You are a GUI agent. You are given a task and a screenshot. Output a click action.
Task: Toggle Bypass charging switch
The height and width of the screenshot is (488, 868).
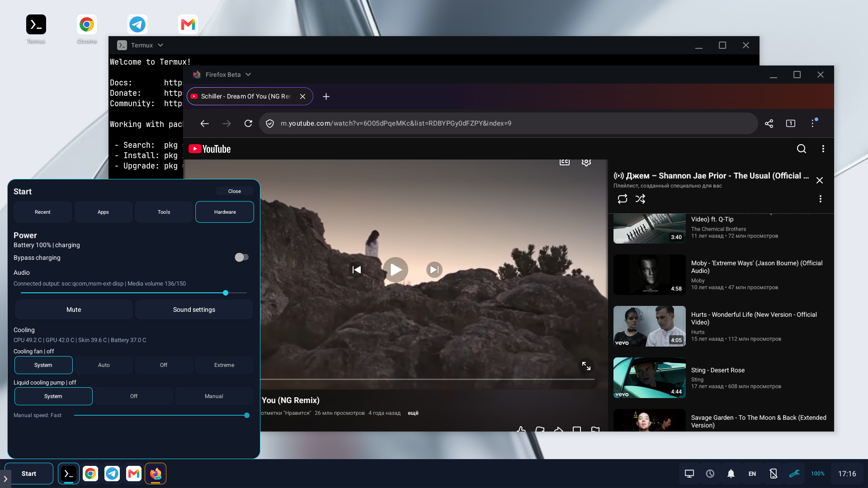coord(241,257)
